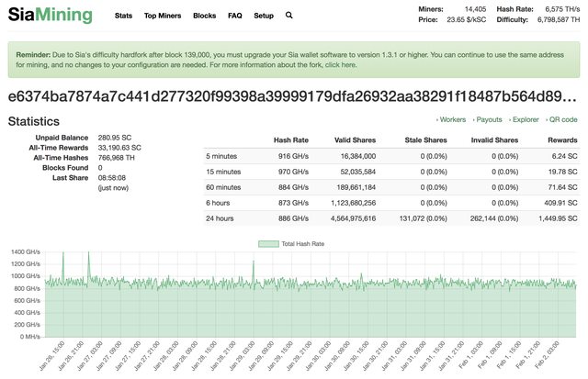Click the Jan 26, 15:00 axis label

click(52, 355)
